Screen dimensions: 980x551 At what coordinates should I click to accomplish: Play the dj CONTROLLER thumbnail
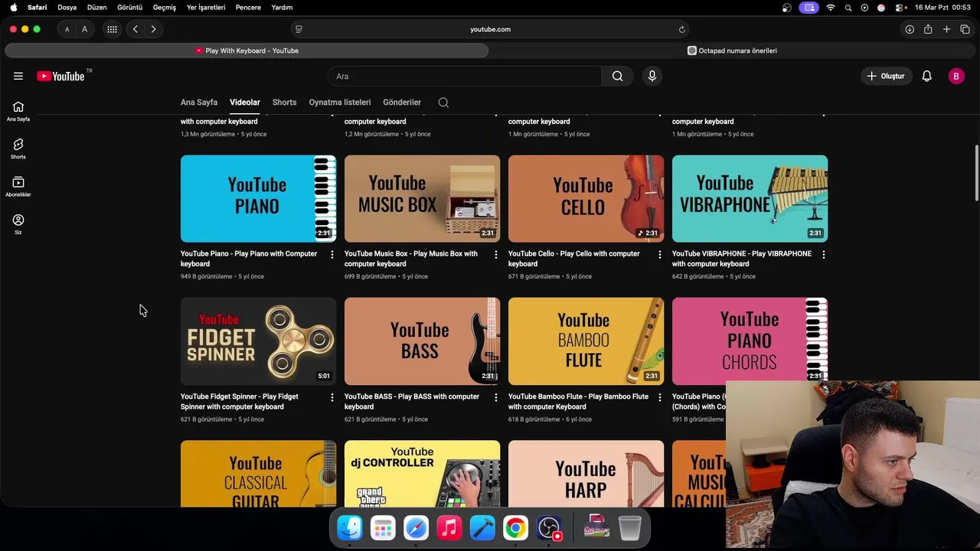tap(422, 474)
